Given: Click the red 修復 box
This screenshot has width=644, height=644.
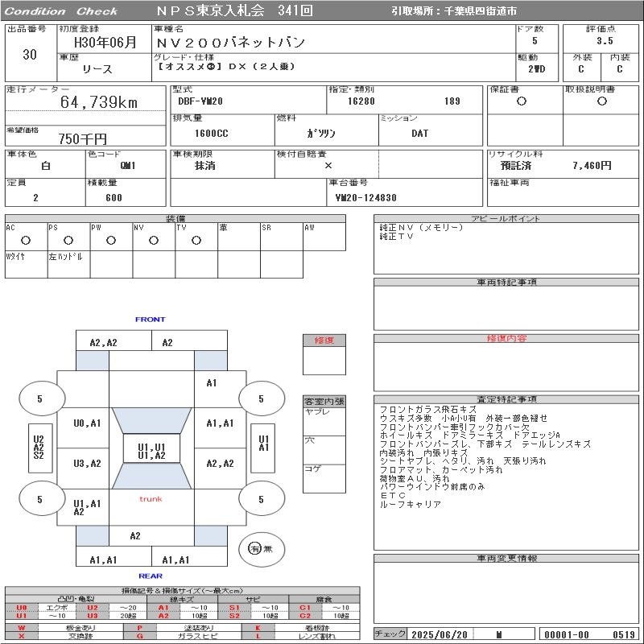Looking at the screenshot, I should (x=324, y=341).
